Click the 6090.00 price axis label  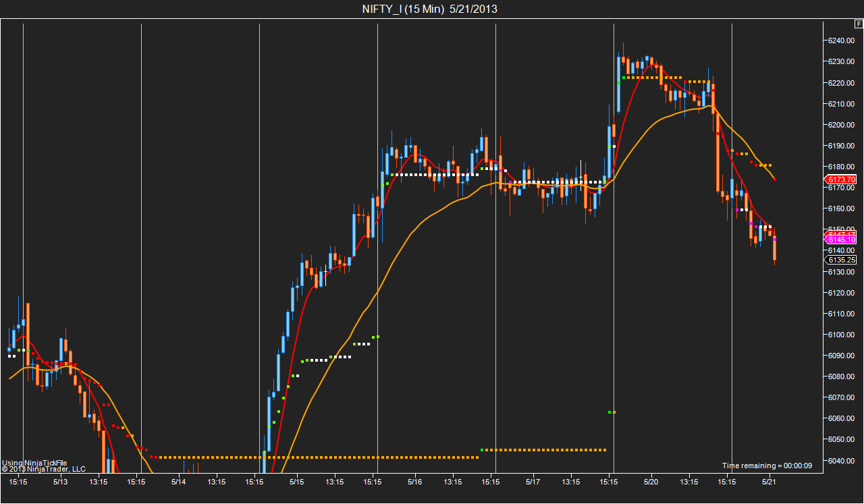coord(843,356)
